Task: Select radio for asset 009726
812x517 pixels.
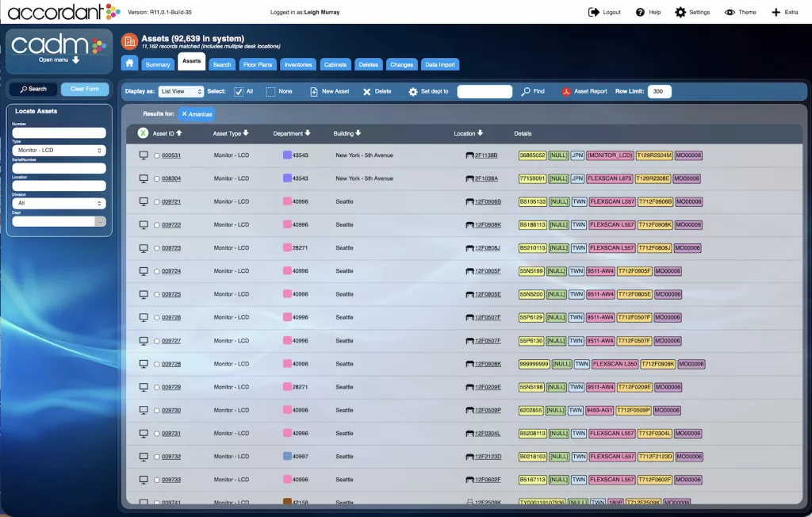Action: (157, 317)
